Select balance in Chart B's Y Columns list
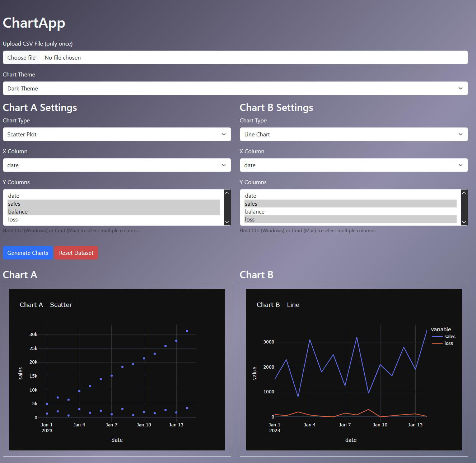This screenshot has width=476, height=463. pos(350,211)
